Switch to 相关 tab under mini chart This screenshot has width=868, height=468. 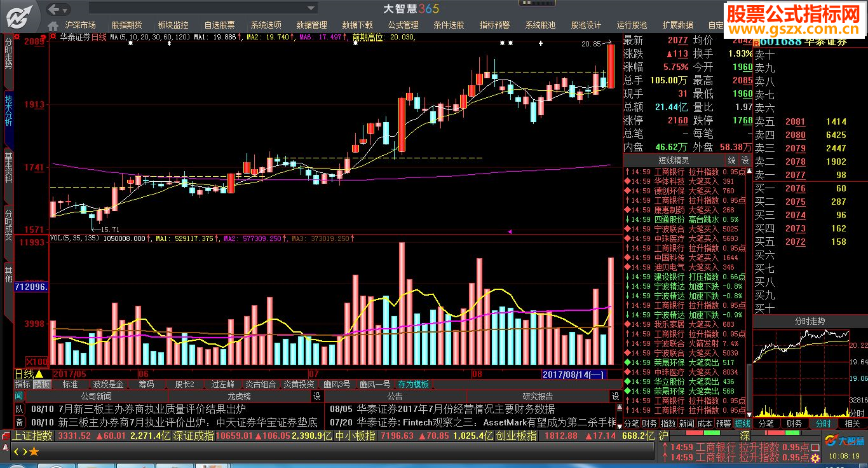click(x=852, y=423)
